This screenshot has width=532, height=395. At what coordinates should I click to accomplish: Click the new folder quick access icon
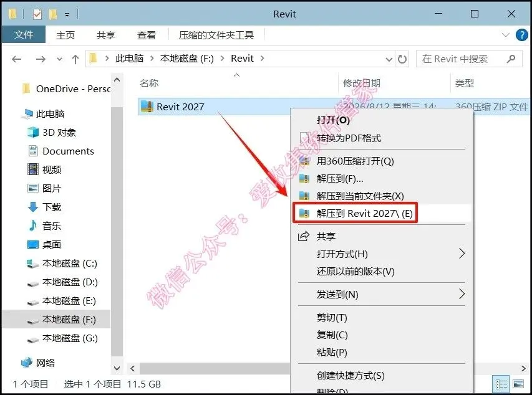tap(53, 14)
